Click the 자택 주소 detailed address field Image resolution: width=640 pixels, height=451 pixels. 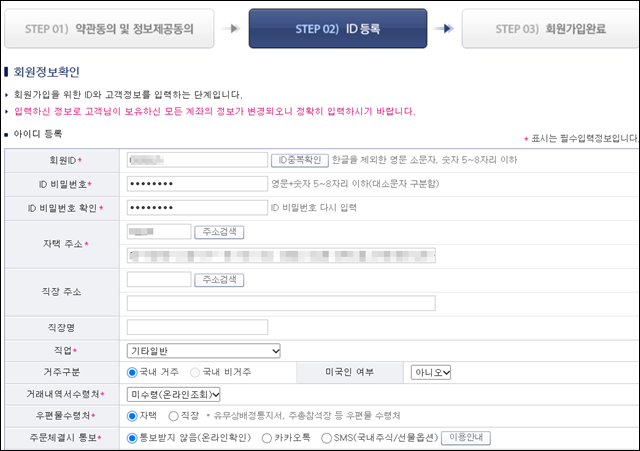(281, 255)
